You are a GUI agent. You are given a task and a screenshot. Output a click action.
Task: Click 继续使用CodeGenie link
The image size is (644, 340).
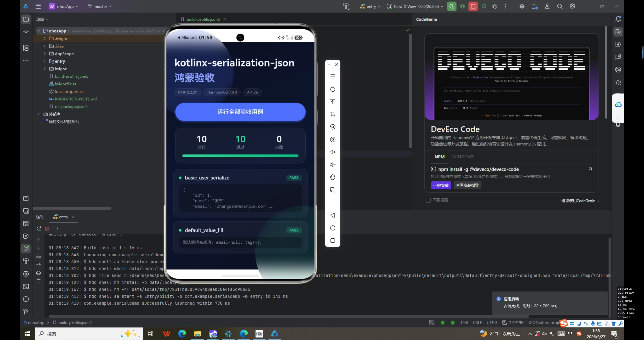pyautogui.click(x=580, y=201)
